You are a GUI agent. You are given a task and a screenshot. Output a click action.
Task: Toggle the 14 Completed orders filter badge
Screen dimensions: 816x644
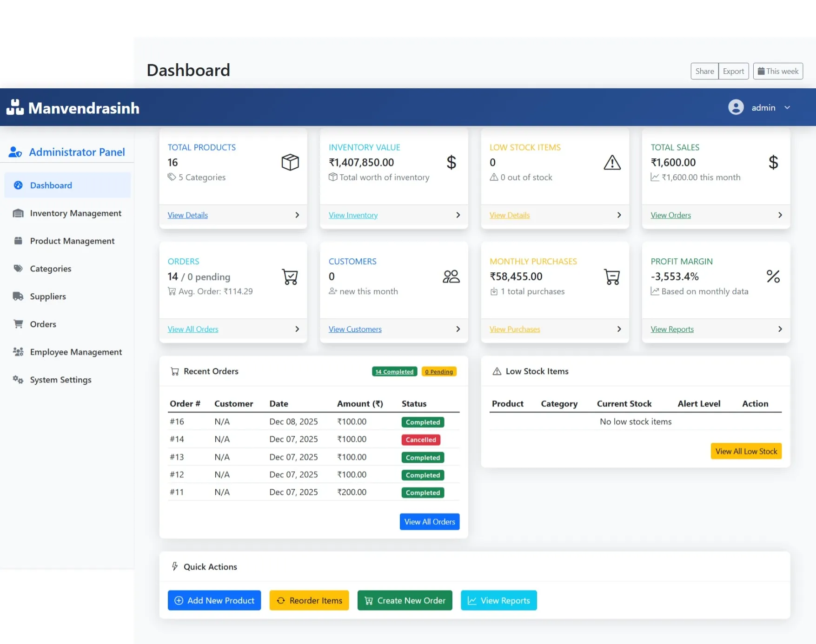[x=394, y=371]
